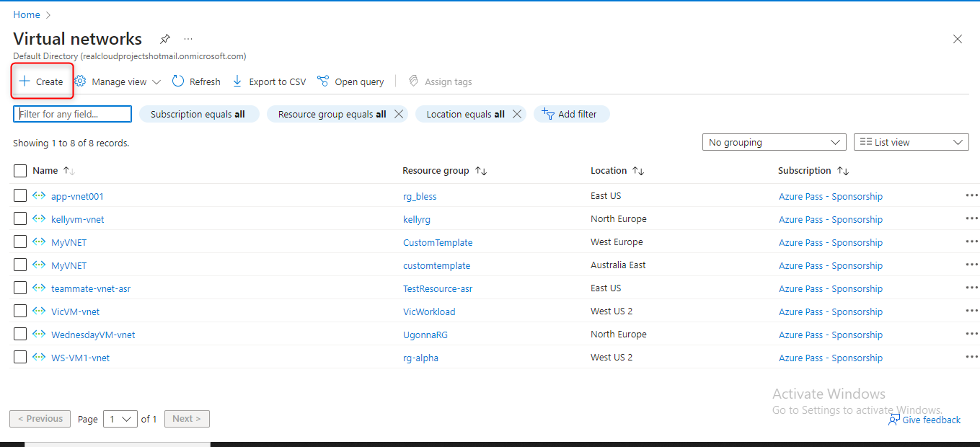
Task: Open the ellipsis menu beside page title
Action: (x=188, y=39)
